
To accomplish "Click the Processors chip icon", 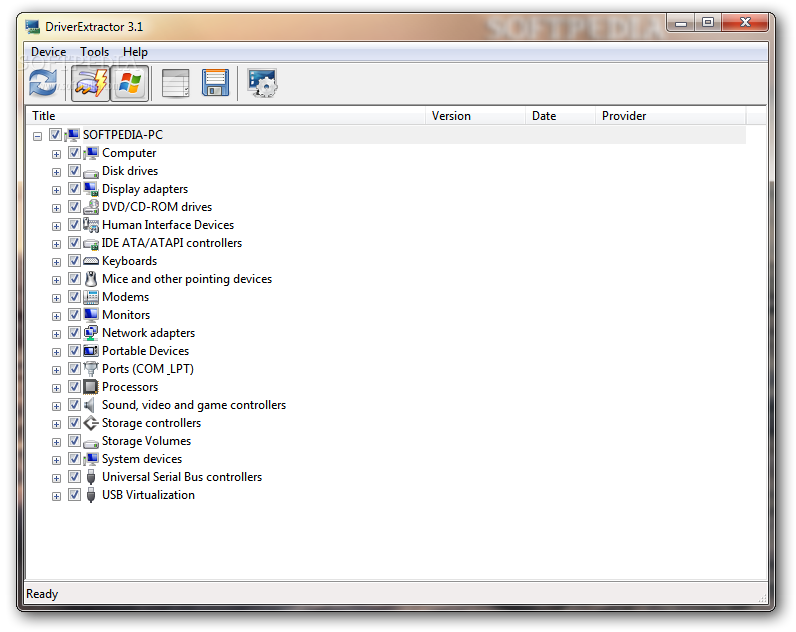I will click(x=91, y=387).
